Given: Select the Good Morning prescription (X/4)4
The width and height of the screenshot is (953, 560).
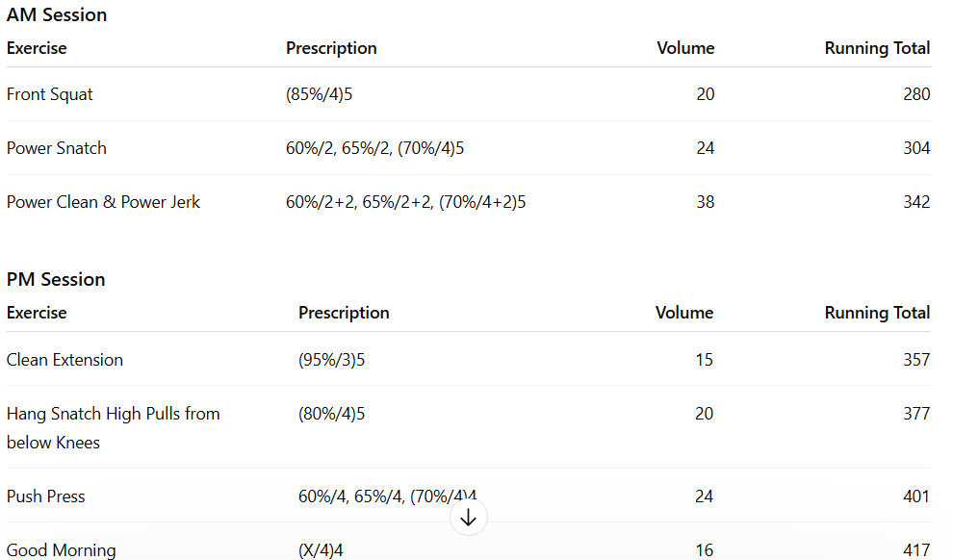Looking at the screenshot, I should pos(321,550).
